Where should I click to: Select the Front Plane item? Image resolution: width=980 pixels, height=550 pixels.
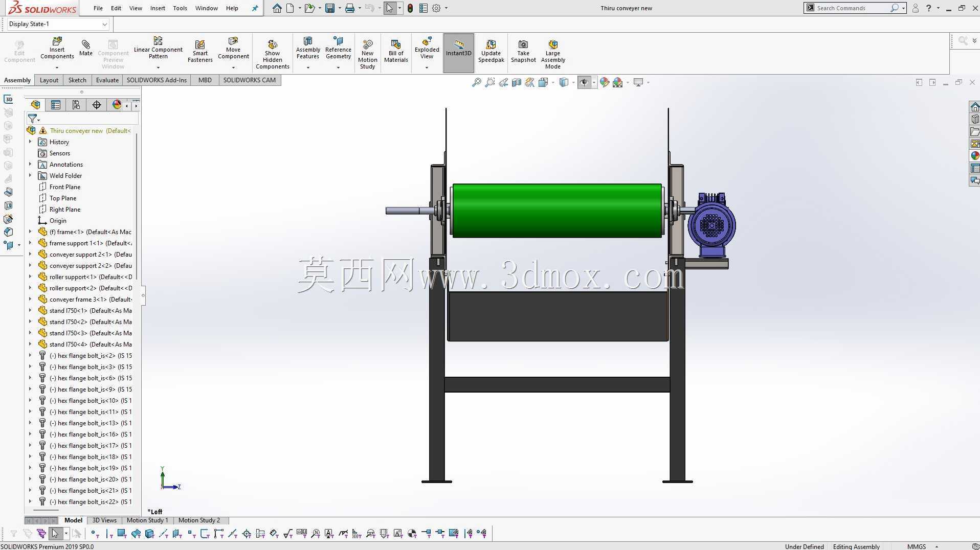pyautogui.click(x=64, y=187)
